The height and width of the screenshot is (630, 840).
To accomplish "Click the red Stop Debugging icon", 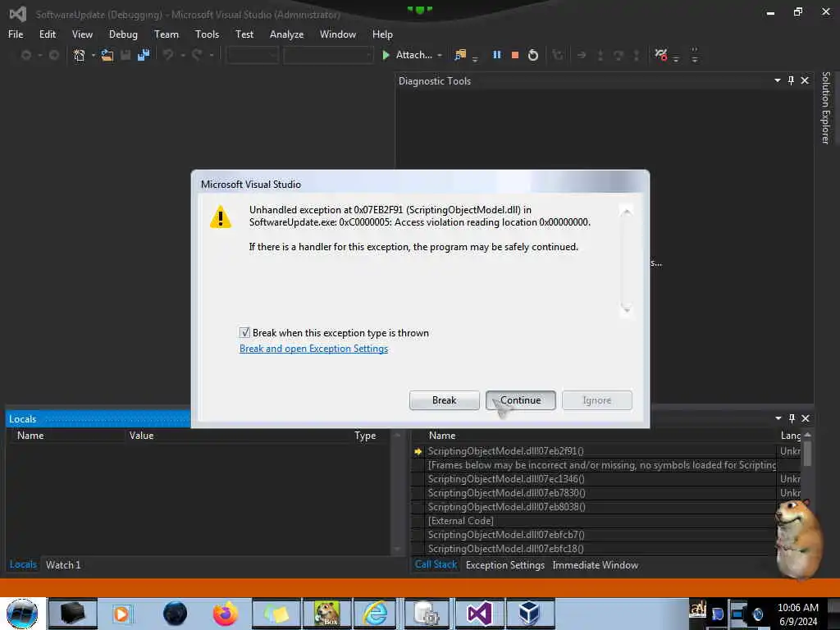I will coord(515,55).
